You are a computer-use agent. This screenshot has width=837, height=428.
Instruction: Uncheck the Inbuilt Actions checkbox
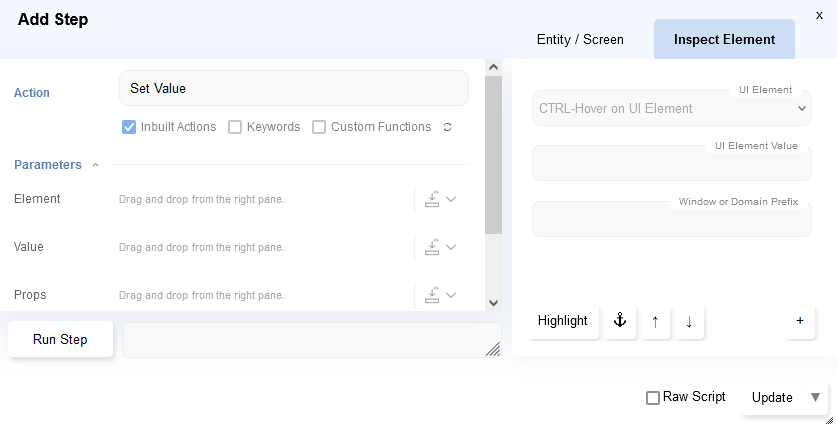(x=129, y=127)
